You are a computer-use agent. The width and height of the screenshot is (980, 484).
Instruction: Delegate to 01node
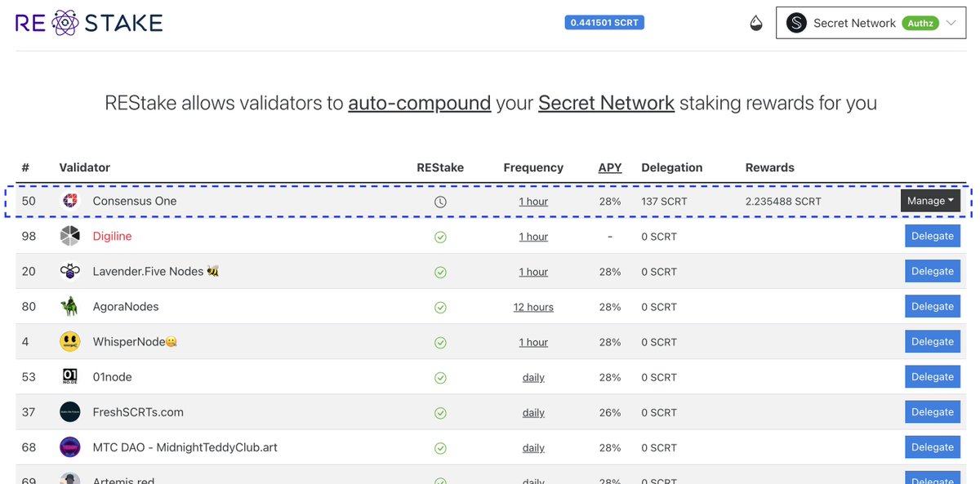click(x=933, y=376)
